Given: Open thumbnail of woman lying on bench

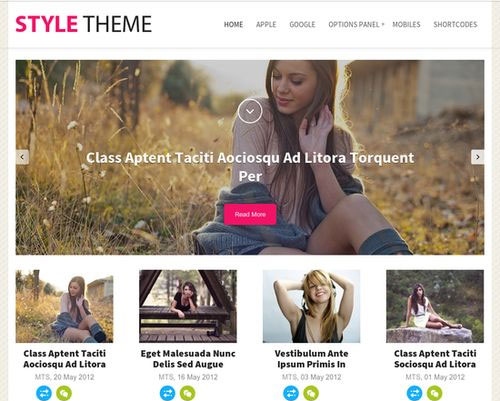Looking at the screenshot, I should [188, 306].
